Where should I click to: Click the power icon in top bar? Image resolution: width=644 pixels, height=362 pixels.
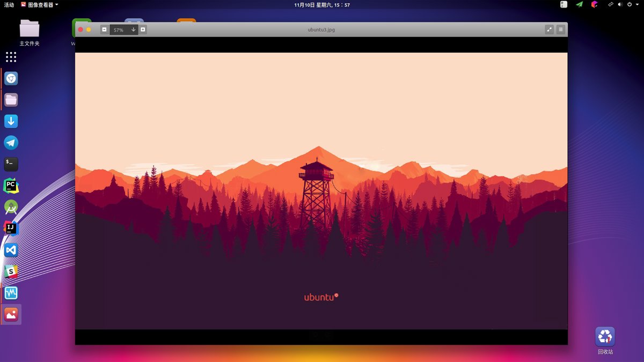click(631, 4)
